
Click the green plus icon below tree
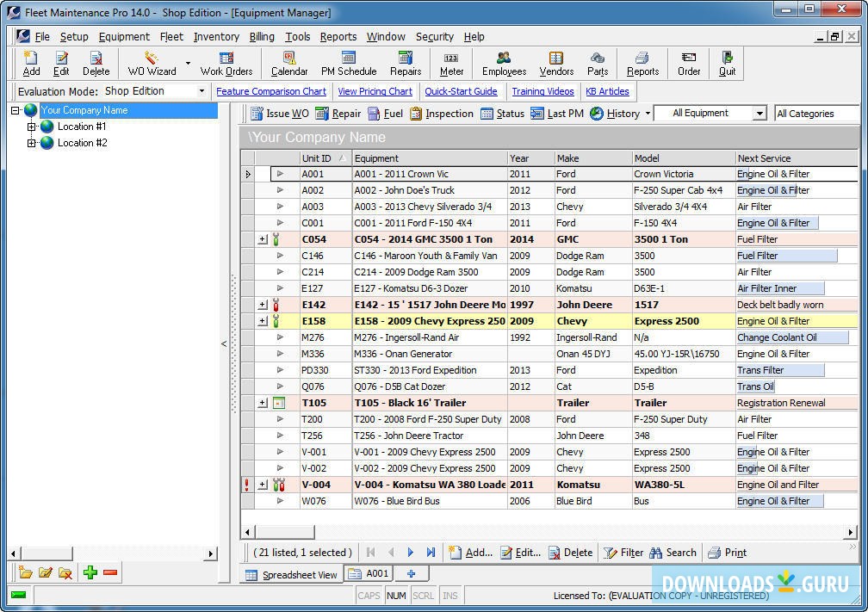[90, 572]
